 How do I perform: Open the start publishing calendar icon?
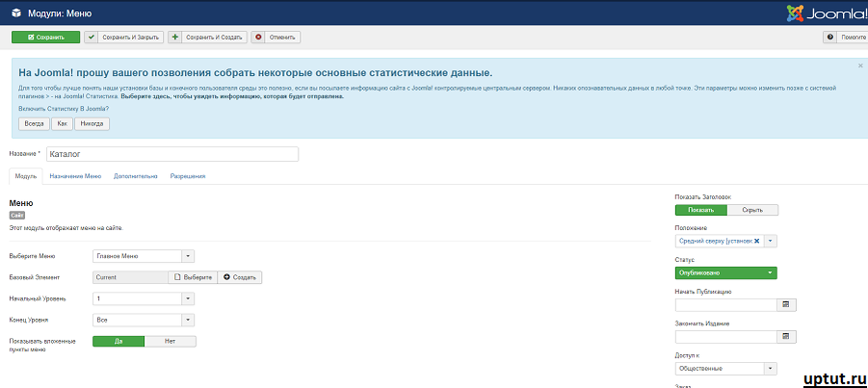[x=785, y=305]
